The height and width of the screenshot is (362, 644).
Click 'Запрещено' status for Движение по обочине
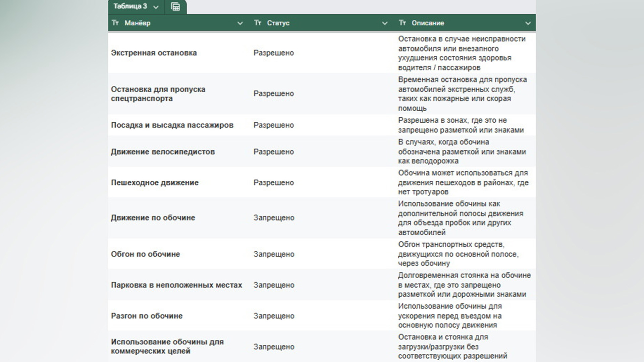[x=274, y=218]
